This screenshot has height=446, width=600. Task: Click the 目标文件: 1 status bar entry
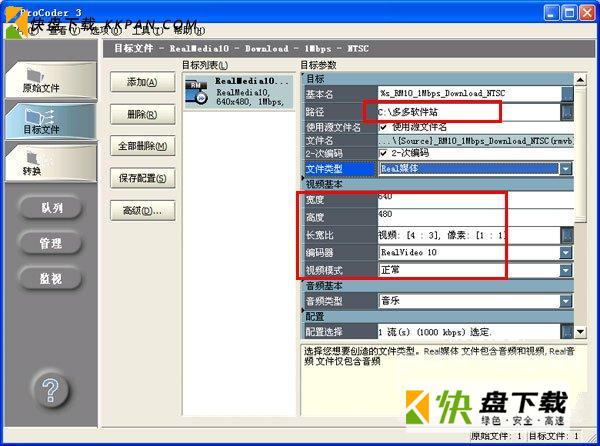(x=553, y=436)
